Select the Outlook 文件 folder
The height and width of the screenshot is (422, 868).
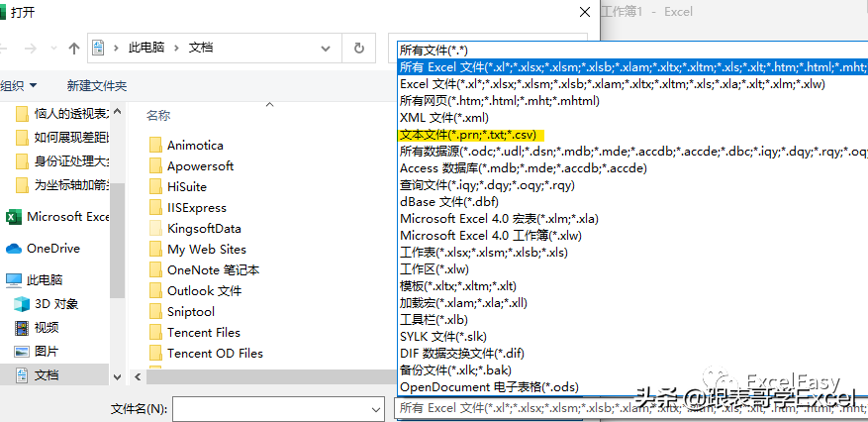tap(195, 291)
